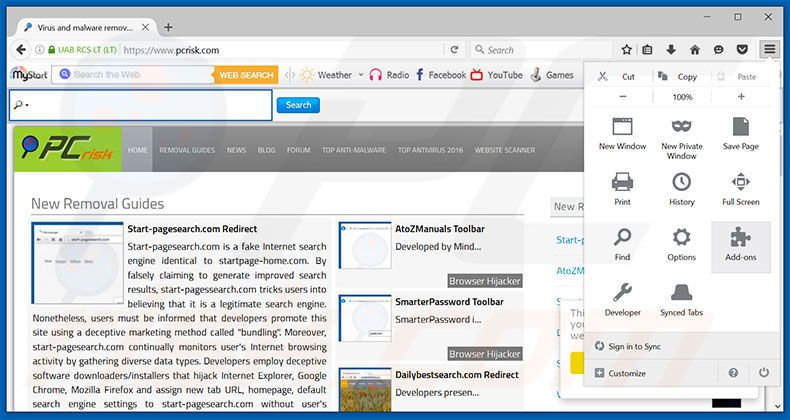
Task: Open the YouTube toolbar link
Action: pyautogui.click(x=497, y=75)
